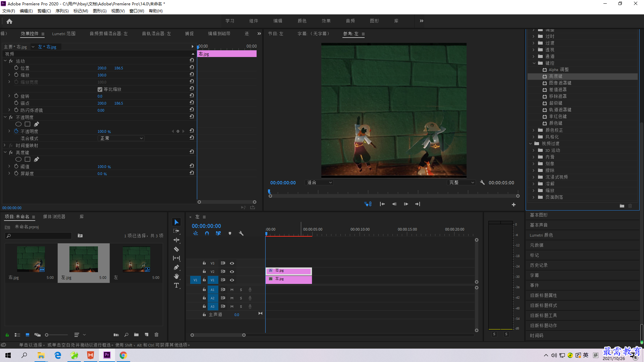Open button editor plus icon
644x362 pixels.
pyautogui.click(x=514, y=204)
